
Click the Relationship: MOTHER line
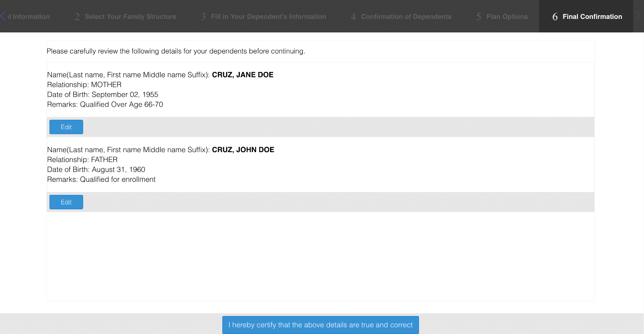tap(84, 85)
